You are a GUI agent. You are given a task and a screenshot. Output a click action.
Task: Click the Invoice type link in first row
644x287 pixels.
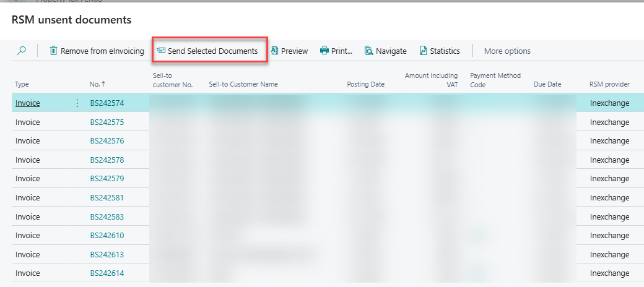27,103
